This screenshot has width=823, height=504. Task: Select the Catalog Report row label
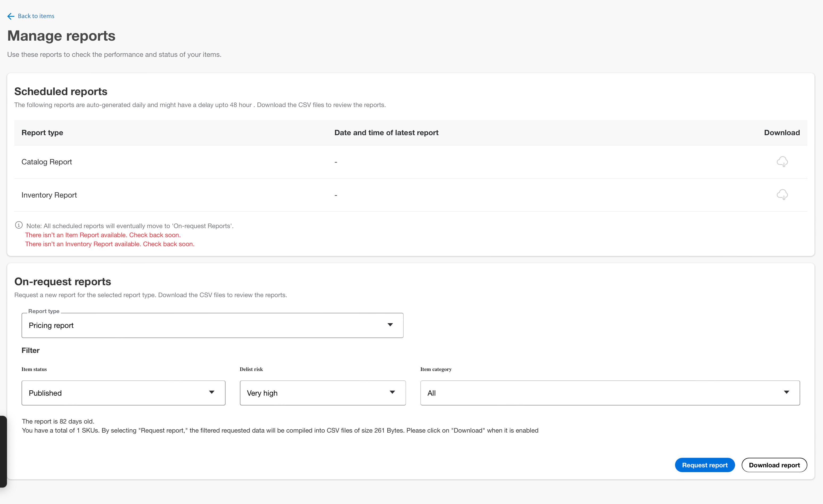coord(47,162)
